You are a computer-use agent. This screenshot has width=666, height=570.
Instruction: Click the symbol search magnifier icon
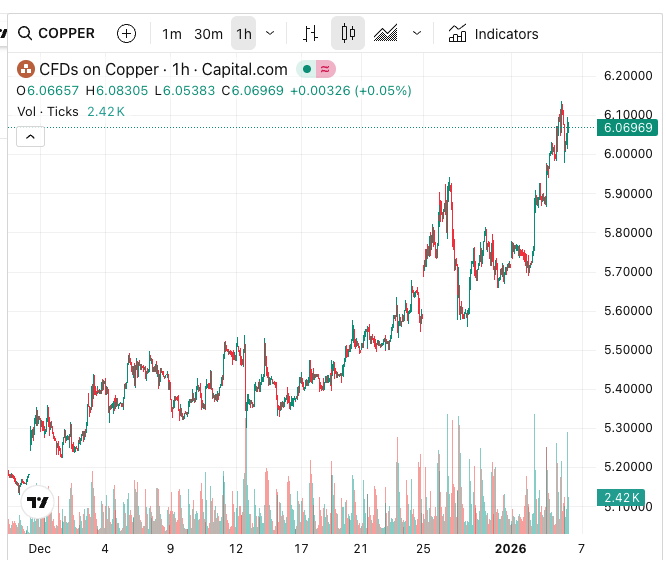click(x=24, y=34)
